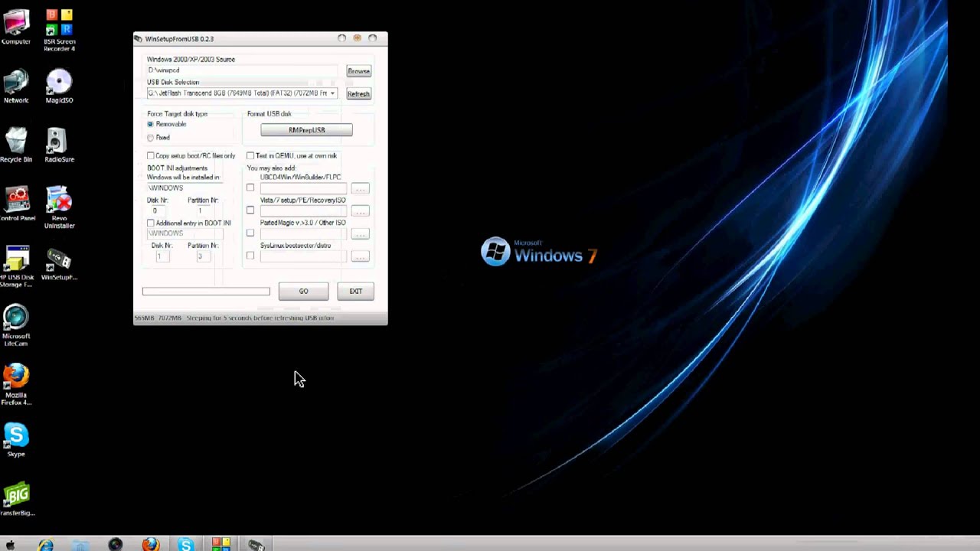Image resolution: width=980 pixels, height=551 pixels.
Task: Open the Recycle Bin icon
Action: [x=16, y=145]
